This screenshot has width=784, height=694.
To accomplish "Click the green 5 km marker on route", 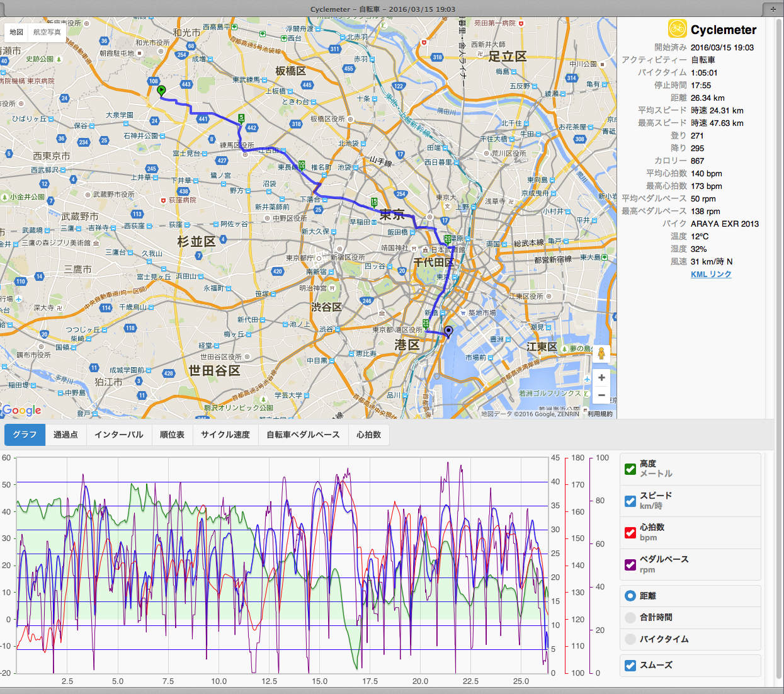I will (x=241, y=118).
